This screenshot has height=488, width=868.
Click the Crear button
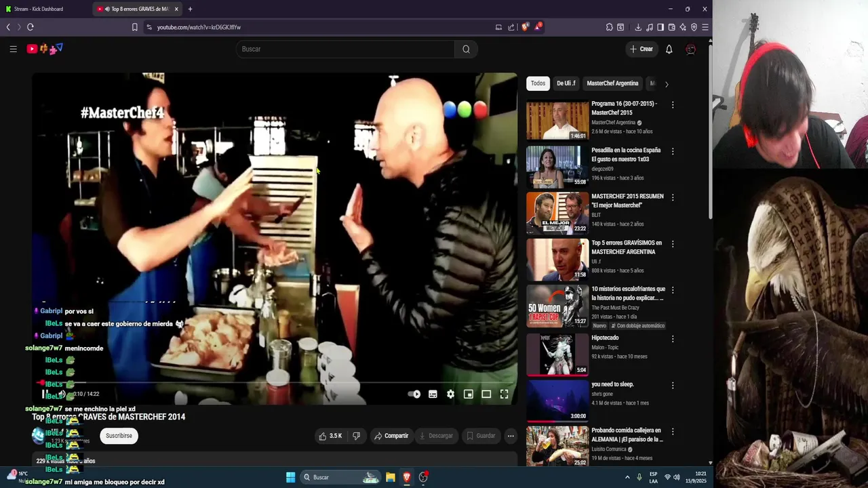pos(641,49)
